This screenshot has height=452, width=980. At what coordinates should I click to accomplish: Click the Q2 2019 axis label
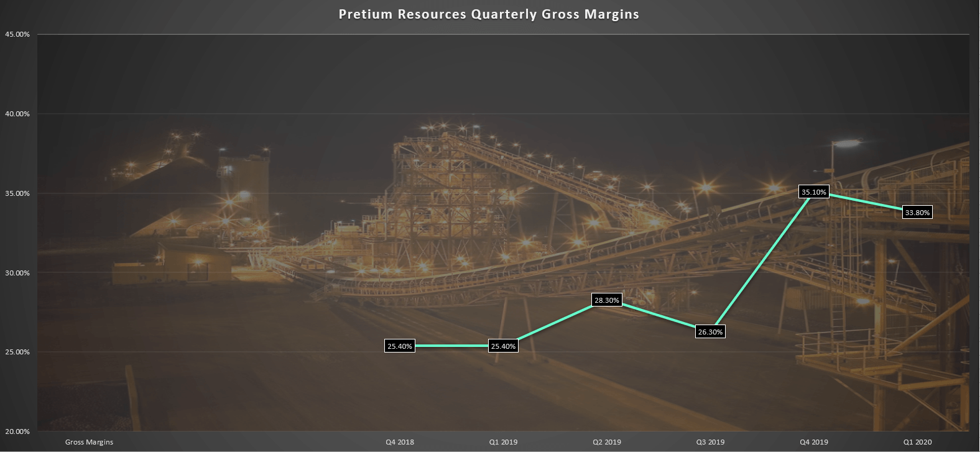[607, 442]
